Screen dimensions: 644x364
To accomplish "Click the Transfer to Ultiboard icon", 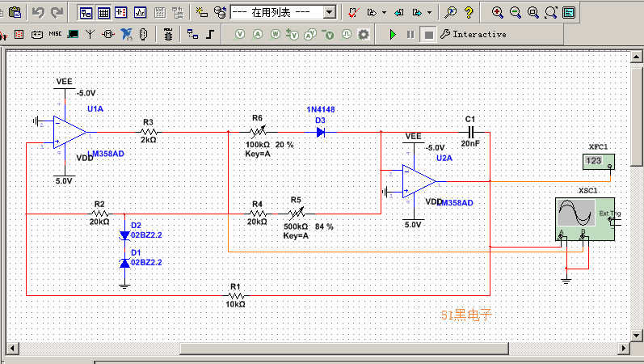I will coord(373,13).
